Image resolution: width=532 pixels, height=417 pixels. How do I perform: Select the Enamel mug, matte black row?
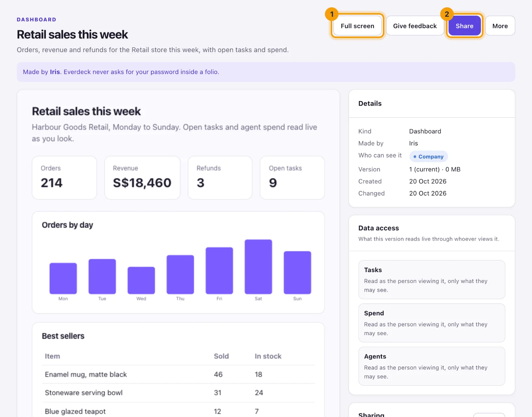pos(178,374)
